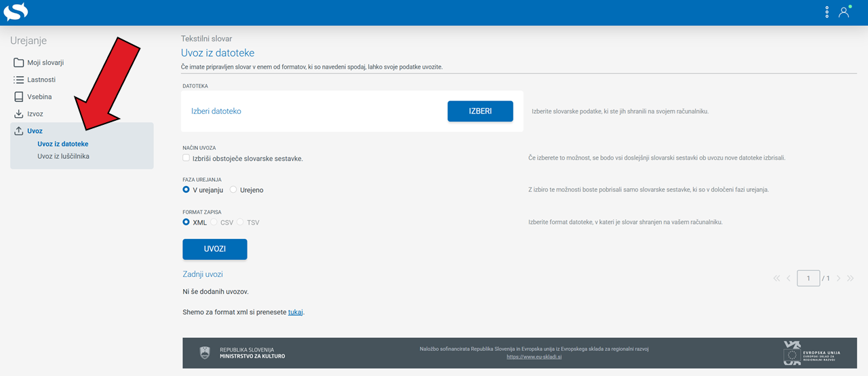Click the Vsebina book icon
The width and height of the screenshot is (868, 376).
(19, 97)
